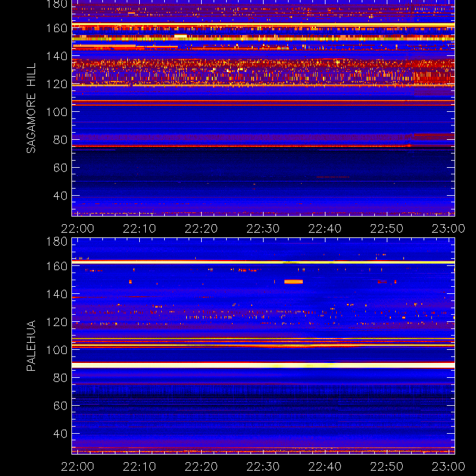Select the 100 tick label on Palehua plot

point(57,350)
